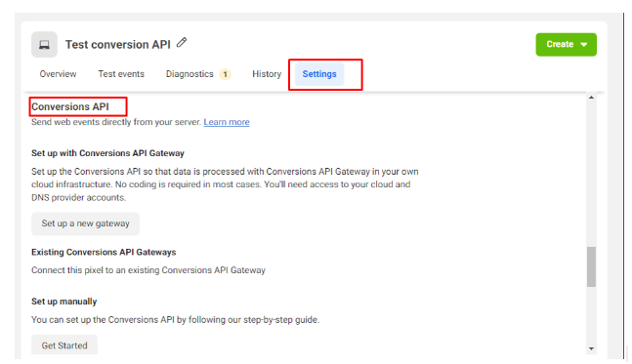This screenshot has width=632, height=364.
Task: Select the Settings tab
Action: click(319, 74)
